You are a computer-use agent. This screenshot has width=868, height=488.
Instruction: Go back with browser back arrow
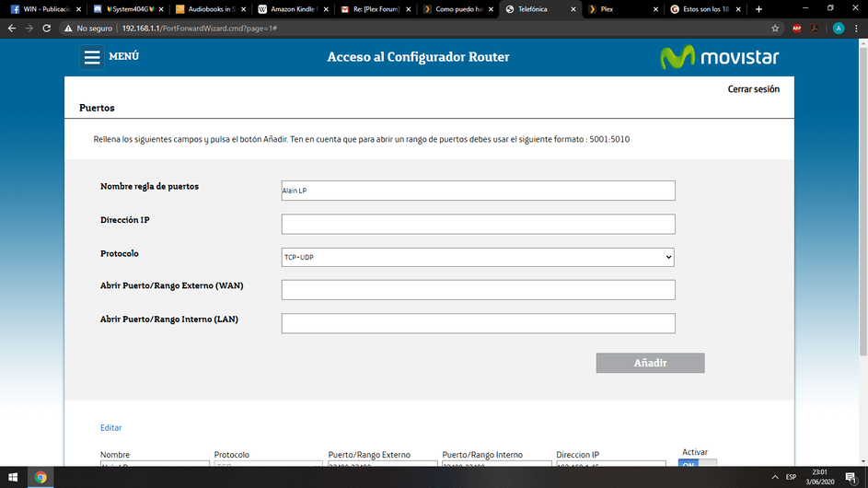(12, 29)
